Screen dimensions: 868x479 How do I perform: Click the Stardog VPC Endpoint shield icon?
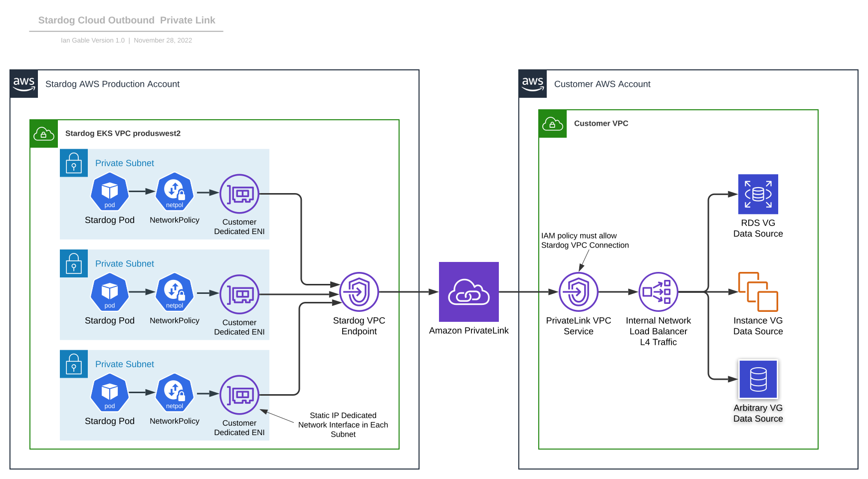click(x=359, y=292)
